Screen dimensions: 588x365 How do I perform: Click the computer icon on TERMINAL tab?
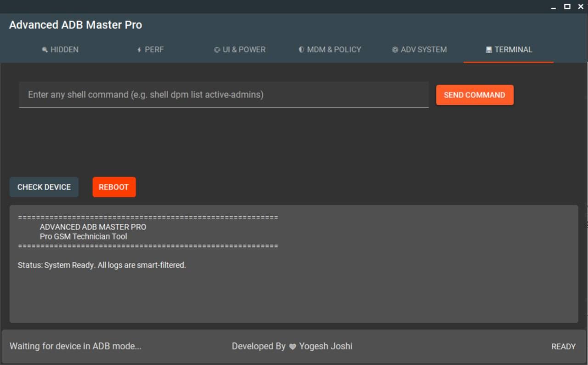489,50
